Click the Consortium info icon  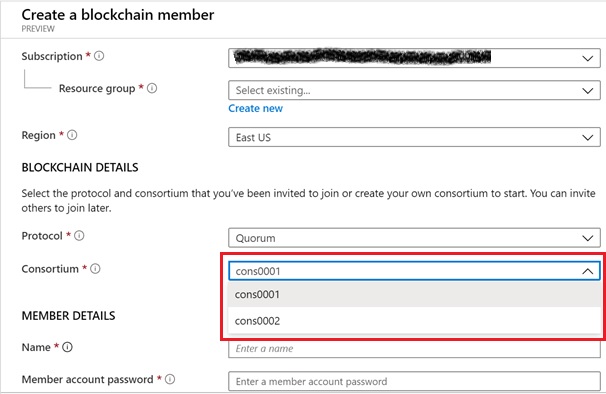(95, 268)
